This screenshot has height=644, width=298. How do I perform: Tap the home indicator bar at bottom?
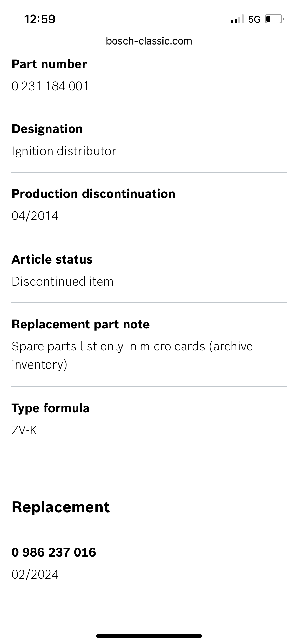click(x=149, y=636)
